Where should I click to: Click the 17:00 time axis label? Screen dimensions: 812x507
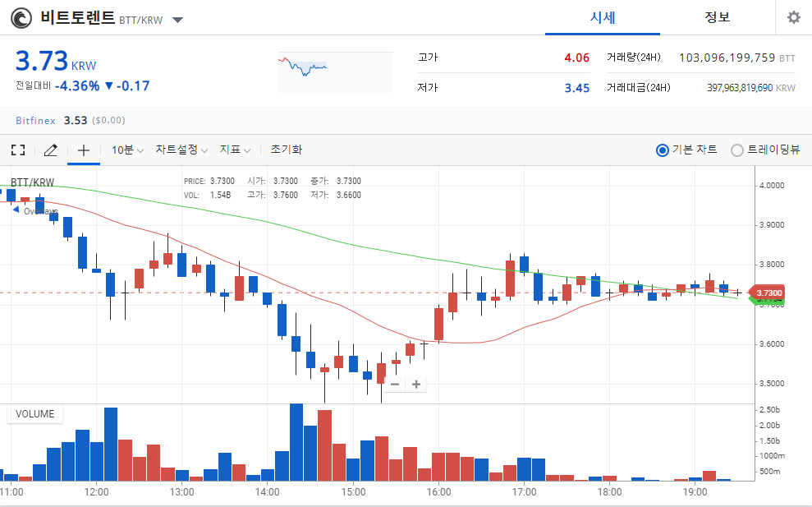coord(524,491)
